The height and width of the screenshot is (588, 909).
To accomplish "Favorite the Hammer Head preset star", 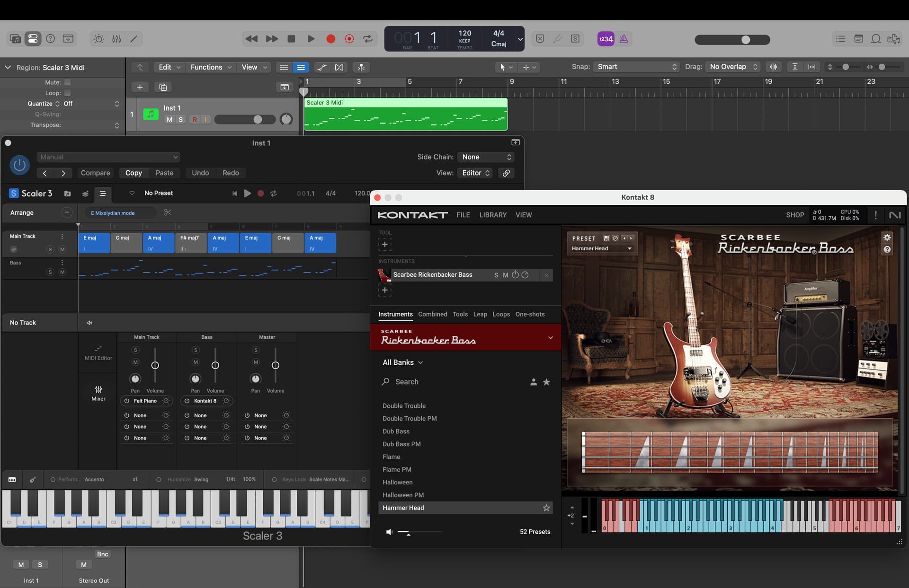I will coord(546,508).
